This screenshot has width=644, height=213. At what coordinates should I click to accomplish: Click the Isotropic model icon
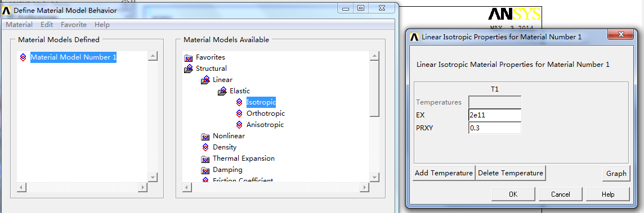tap(239, 102)
